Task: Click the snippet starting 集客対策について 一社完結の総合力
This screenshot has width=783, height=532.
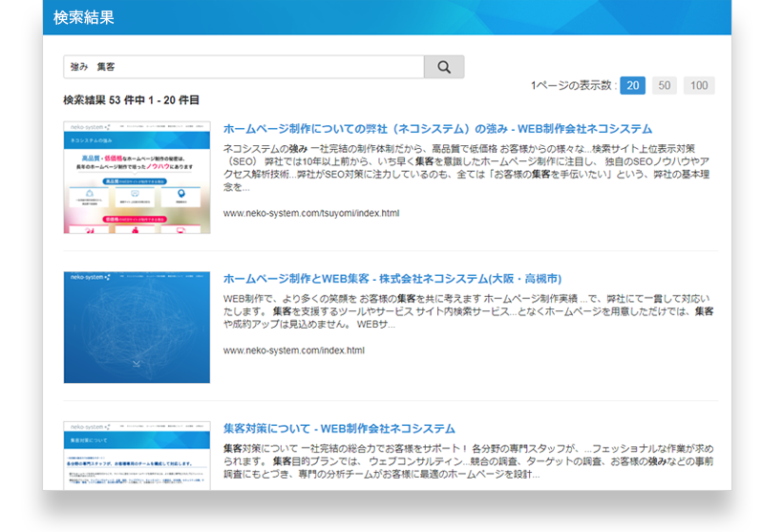Action: (x=469, y=461)
